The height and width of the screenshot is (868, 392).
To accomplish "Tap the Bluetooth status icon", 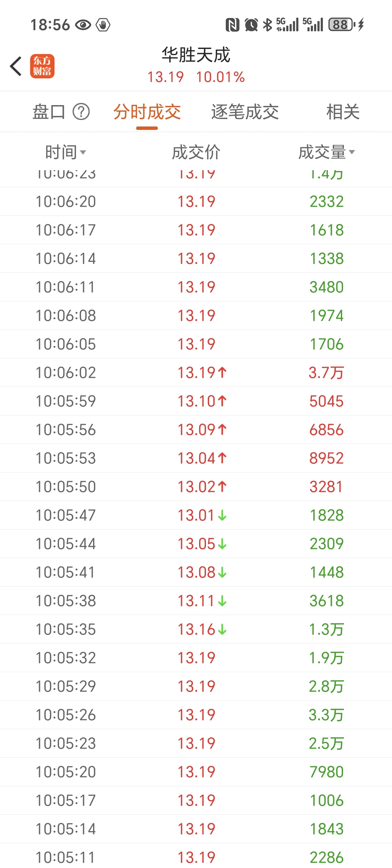I will tap(268, 25).
